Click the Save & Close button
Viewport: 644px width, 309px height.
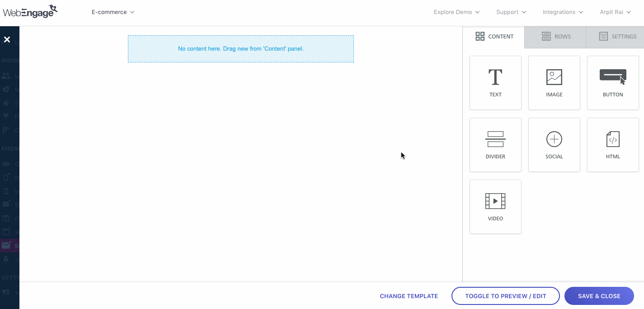(x=599, y=296)
